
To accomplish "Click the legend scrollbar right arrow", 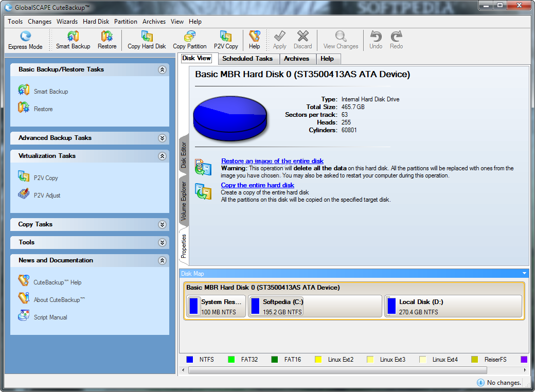I will click(525, 370).
